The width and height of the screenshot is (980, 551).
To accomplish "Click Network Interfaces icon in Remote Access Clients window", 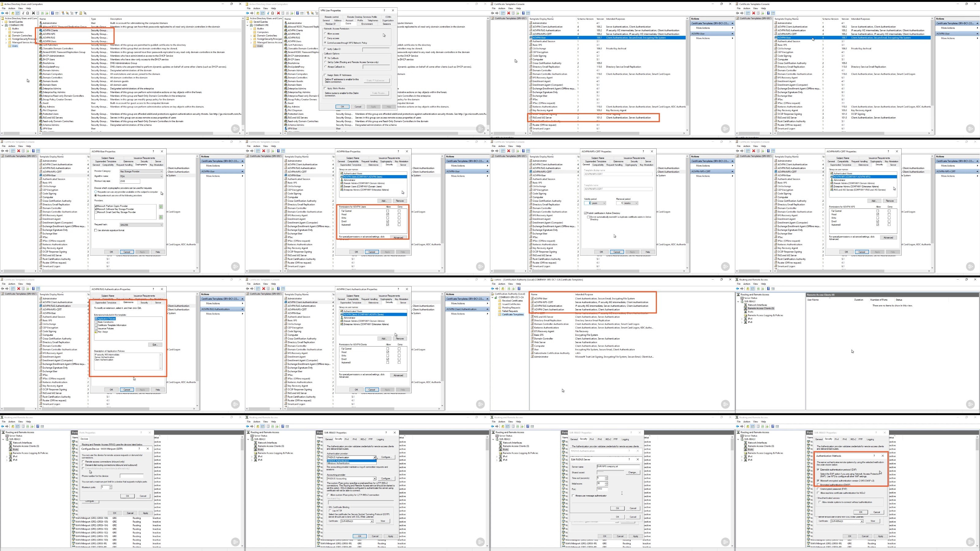I will (746, 305).
